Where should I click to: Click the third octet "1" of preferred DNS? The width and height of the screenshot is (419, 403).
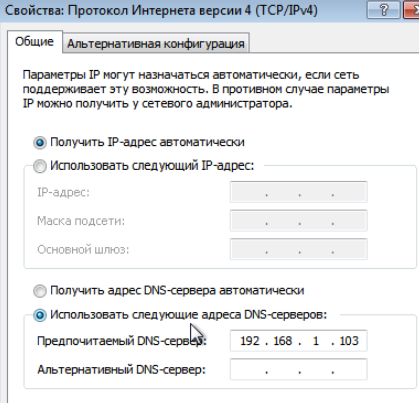pyautogui.click(x=316, y=341)
